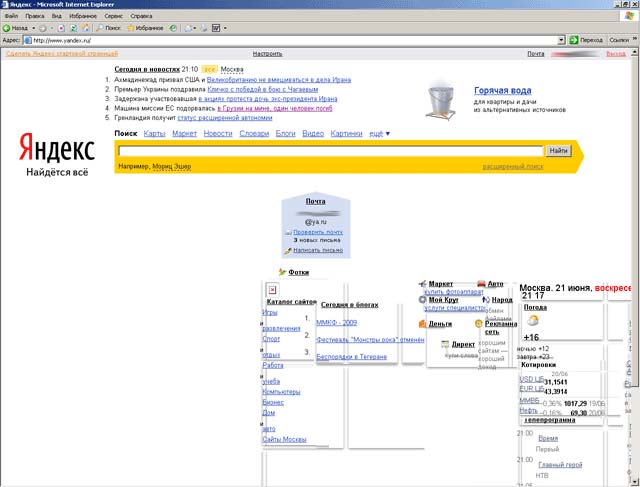Click the Home icon in toolbar

[86, 28]
